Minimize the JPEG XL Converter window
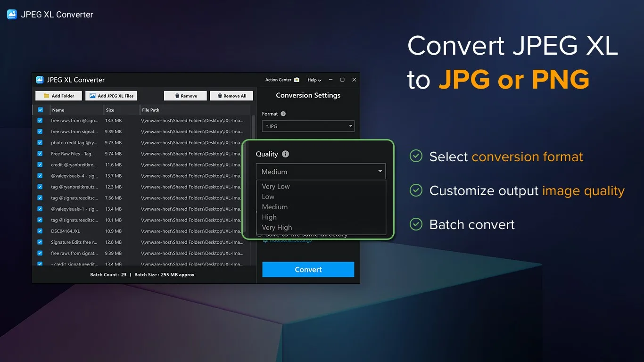The height and width of the screenshot is (362, 644). click(331, 80)
